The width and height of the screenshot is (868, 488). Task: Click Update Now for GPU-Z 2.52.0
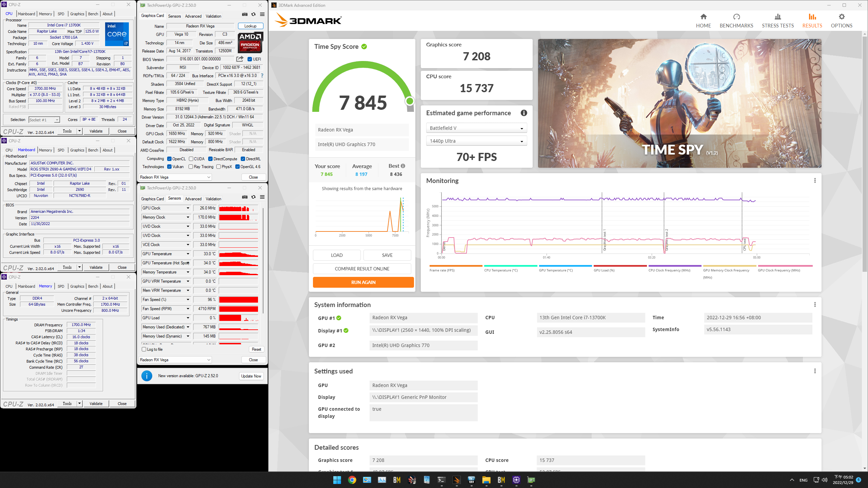click(x=251, y=376)
